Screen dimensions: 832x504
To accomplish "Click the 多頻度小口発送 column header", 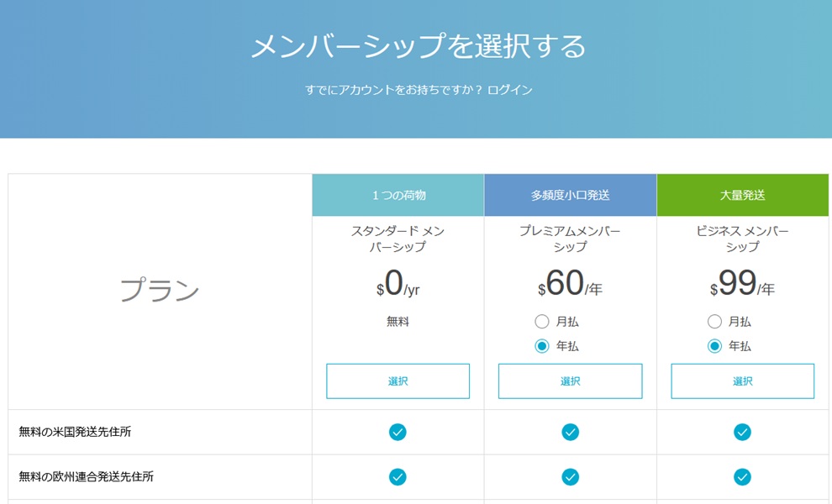I will pyautogui.click(x=570, y=195).
